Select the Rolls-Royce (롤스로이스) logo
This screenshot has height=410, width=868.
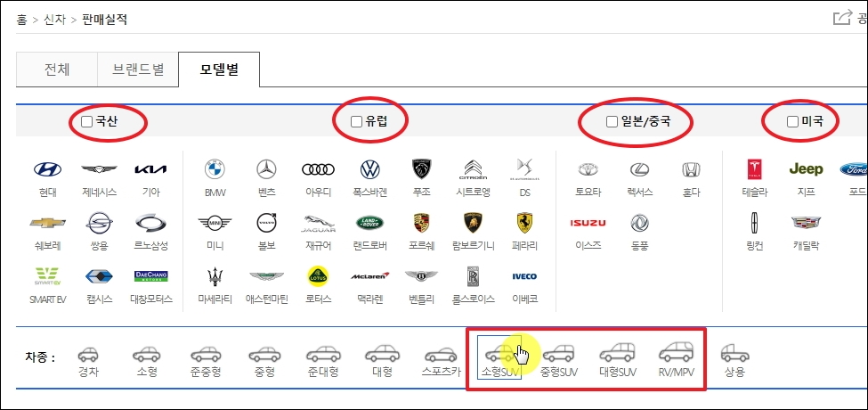click(x=473, y=276)
